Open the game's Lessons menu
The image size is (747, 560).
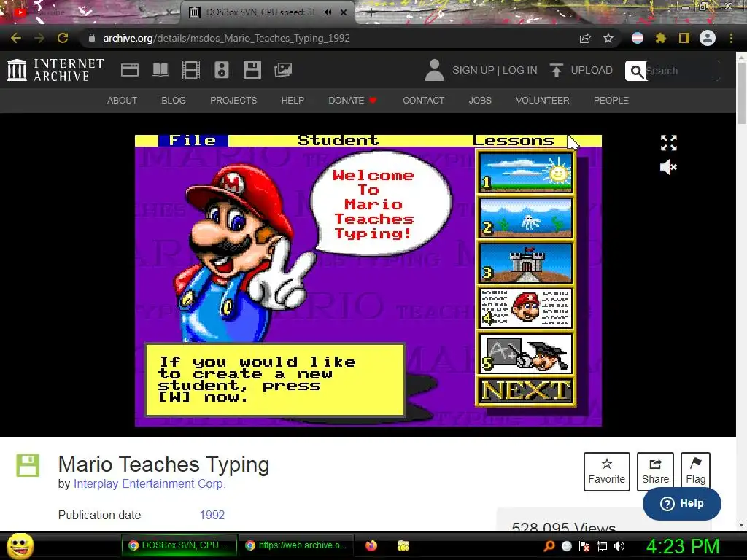pyautogui.click(x=514, y=141)
